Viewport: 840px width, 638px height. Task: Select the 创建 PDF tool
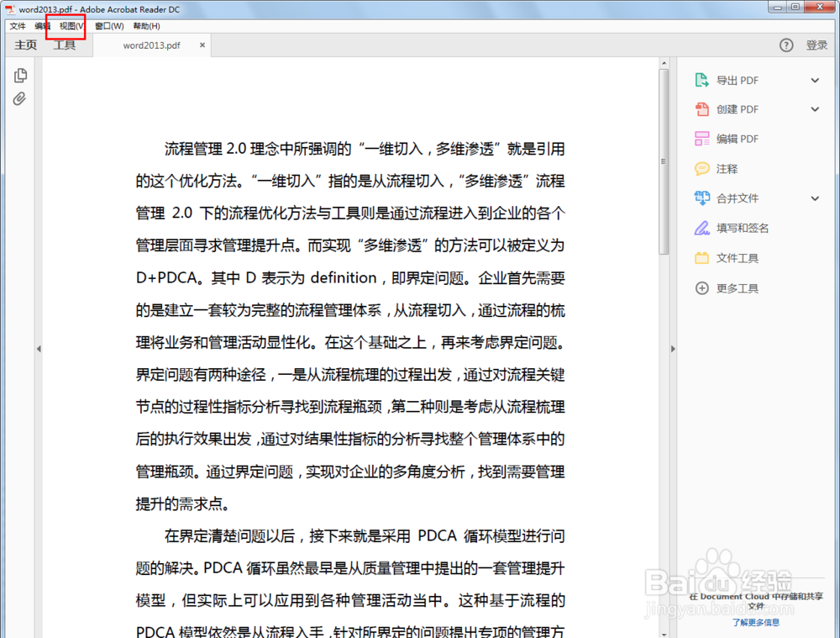pos(737,109)
